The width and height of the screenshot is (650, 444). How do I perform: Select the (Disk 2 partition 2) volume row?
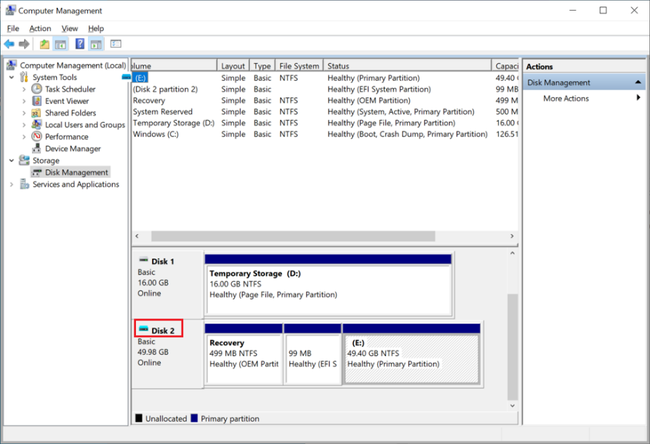click(325, 89)
